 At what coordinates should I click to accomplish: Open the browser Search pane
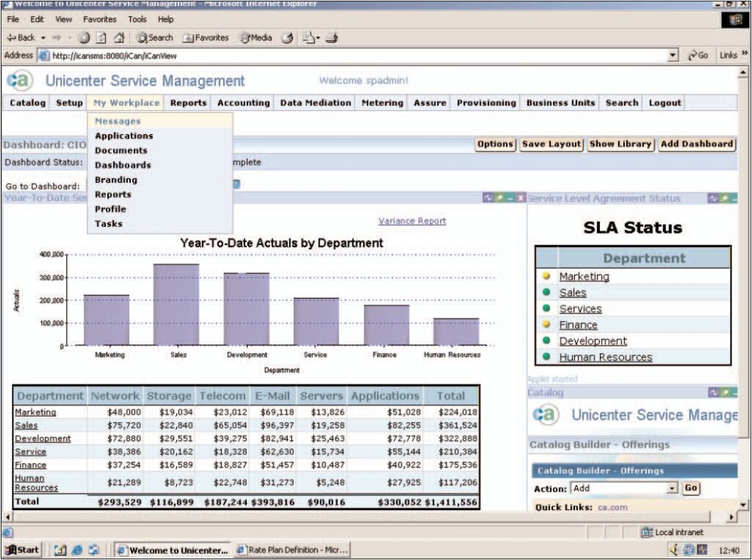(154, 37)
